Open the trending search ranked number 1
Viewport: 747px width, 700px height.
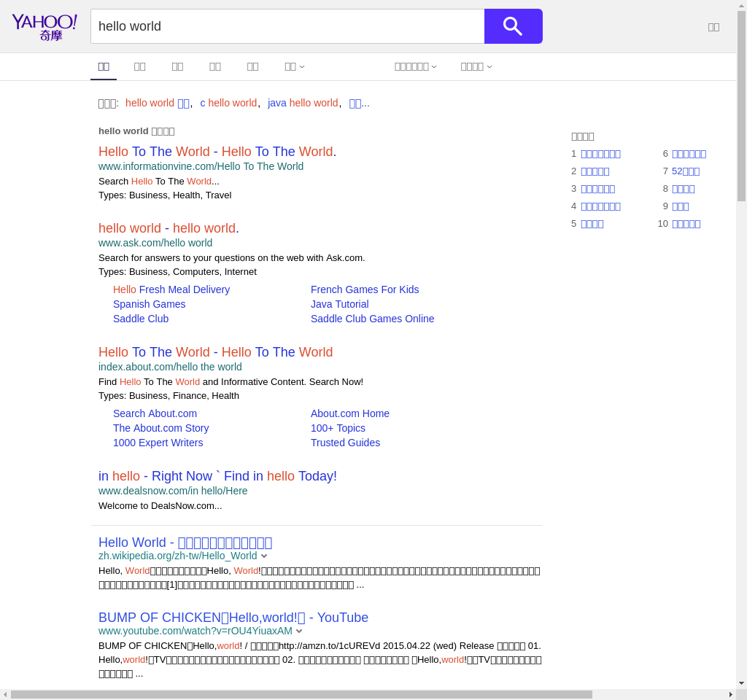pos(601,154)
